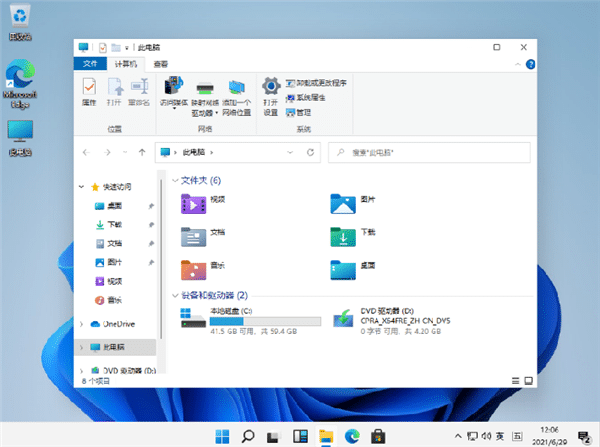Select the Videos (视频) folder icon
The height and width of the screenshot is (447, 600).
click(193, 204)
